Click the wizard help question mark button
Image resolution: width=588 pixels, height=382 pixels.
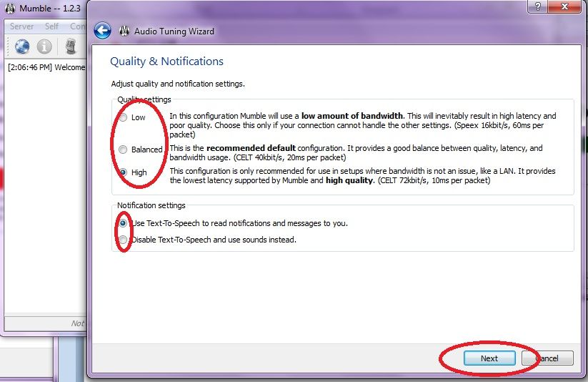[538, 6]
